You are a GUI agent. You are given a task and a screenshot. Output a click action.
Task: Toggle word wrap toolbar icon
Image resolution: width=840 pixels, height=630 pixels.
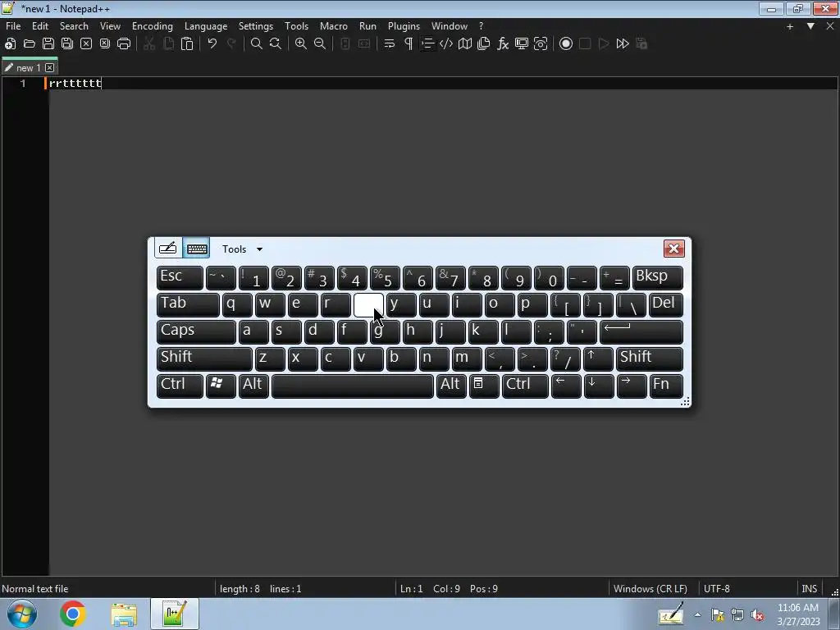pos(390,44)
